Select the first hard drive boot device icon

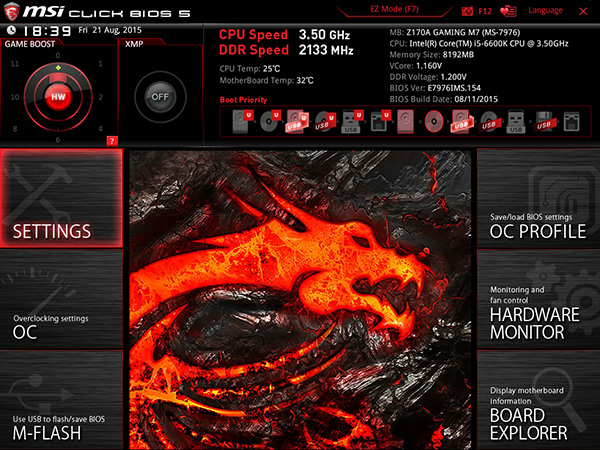point(243,122)
